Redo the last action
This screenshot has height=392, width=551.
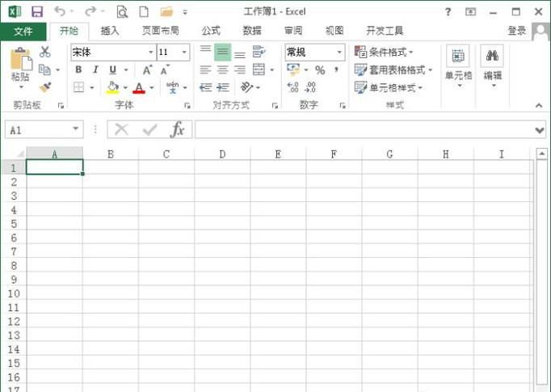pos(90,11)
